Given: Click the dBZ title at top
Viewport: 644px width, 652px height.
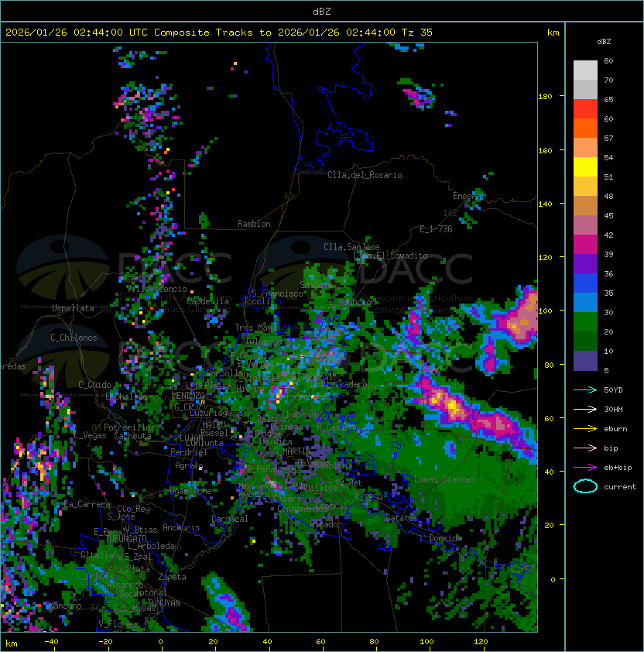Looking at the screenshot, I should click(322, 11).
